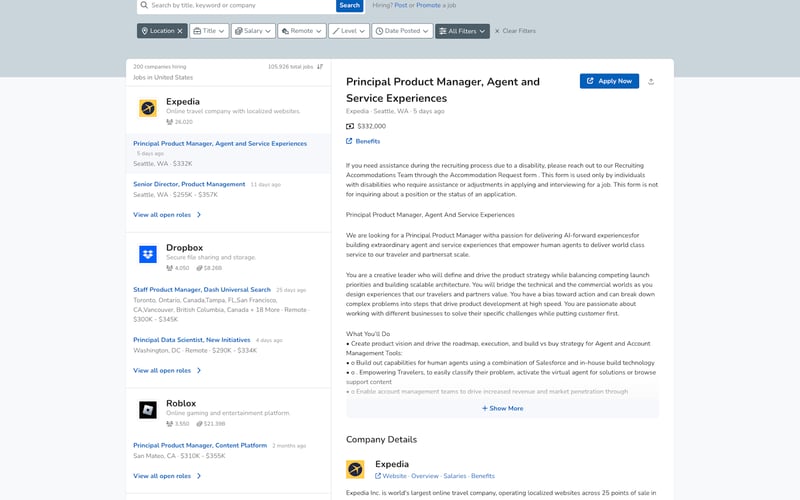The height and width of the screenshot is (500, 800).
Task: Click Roblox employee count icon
Action: point(169,424)
